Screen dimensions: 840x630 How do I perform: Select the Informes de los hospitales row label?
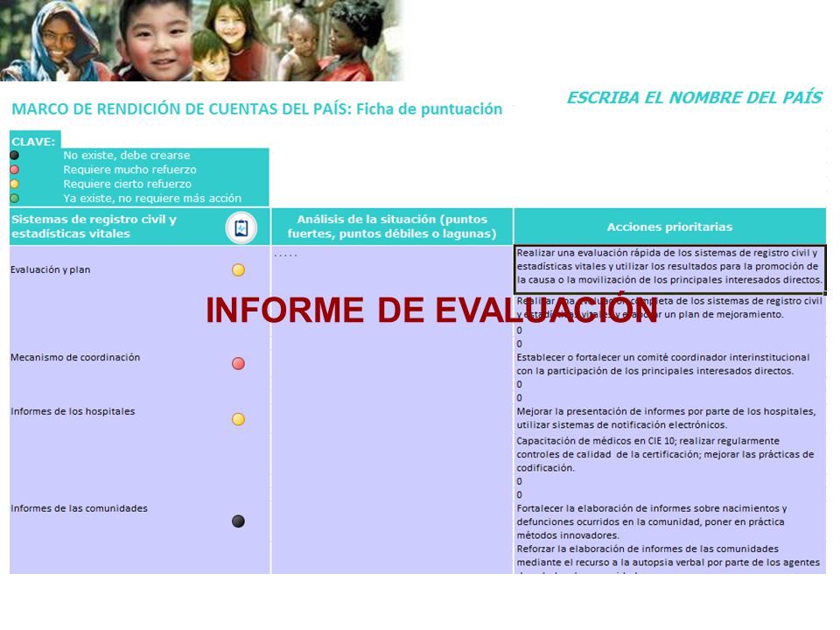(73, 411)
